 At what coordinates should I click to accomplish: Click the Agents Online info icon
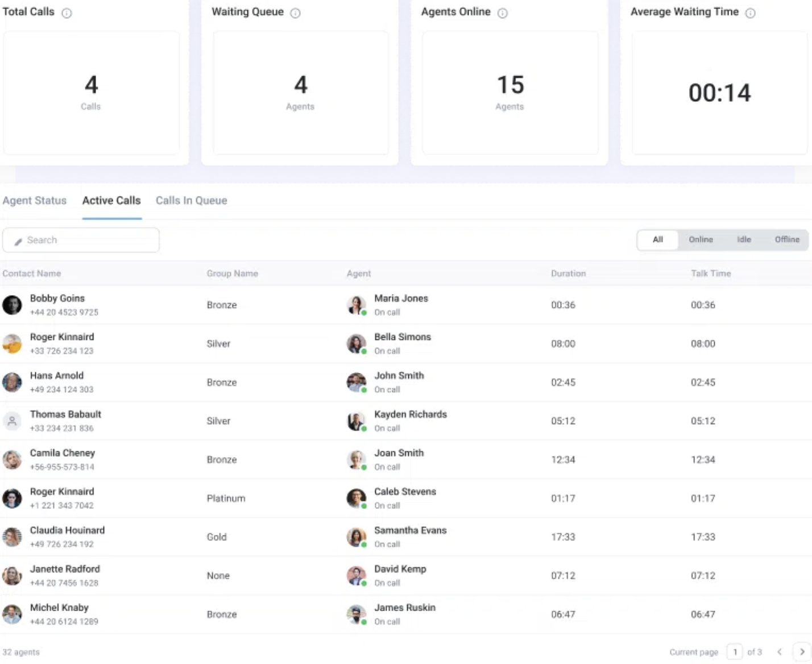502,13
